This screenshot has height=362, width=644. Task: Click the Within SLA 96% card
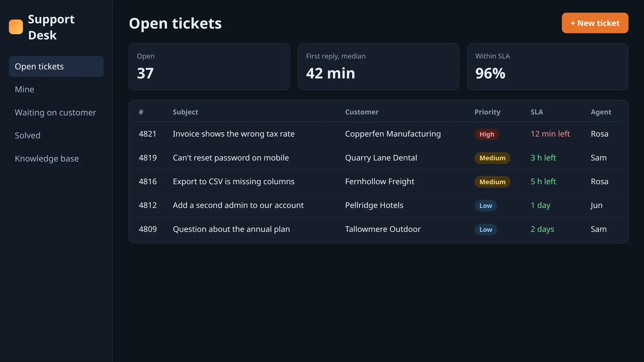[547, 66]
